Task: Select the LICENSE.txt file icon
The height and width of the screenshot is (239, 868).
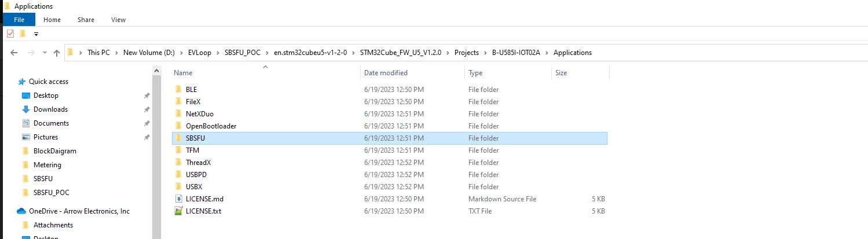Action: (178, 211)
